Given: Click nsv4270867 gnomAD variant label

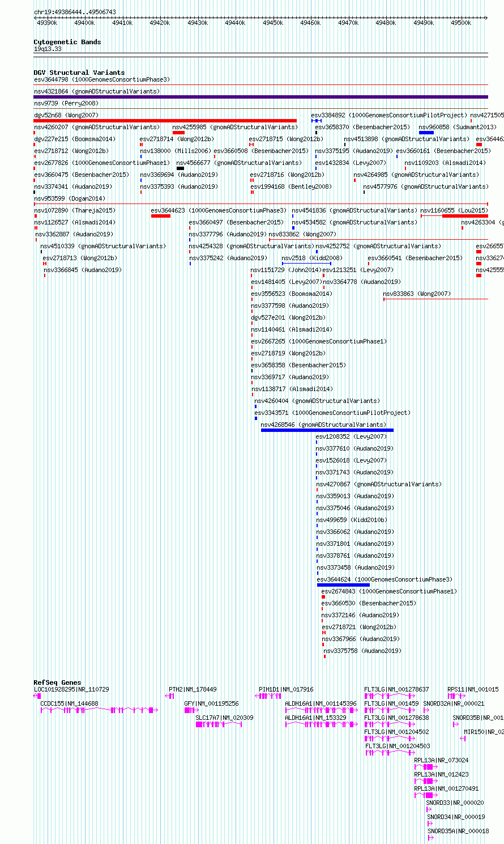Looking at the screenshot, I should 379,484.
